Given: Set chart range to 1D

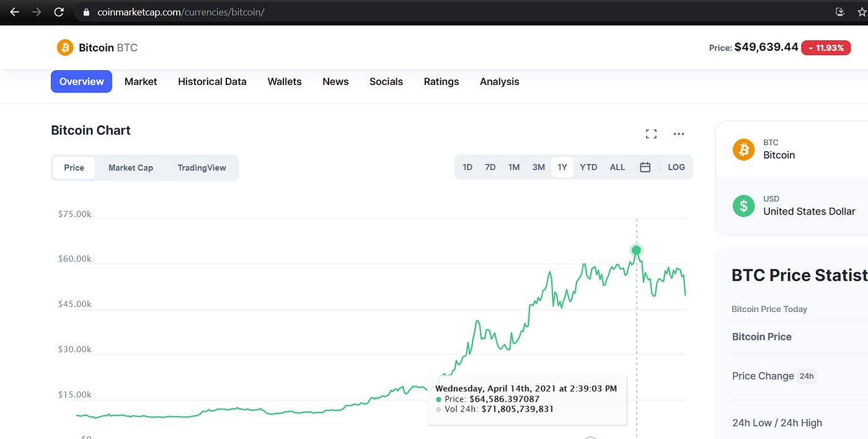Looking at the screenshot, I should tap(467, 167).
